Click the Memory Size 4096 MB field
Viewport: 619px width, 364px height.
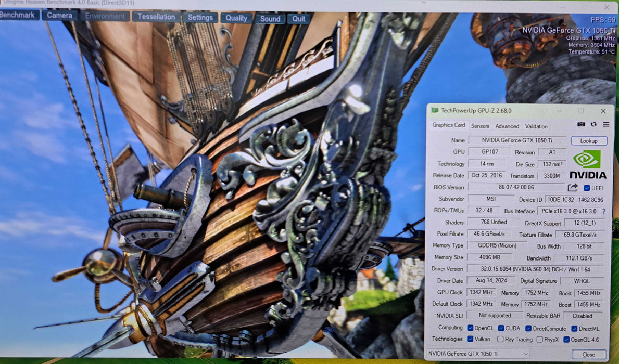pyautogui.click(x=489, y=257)
